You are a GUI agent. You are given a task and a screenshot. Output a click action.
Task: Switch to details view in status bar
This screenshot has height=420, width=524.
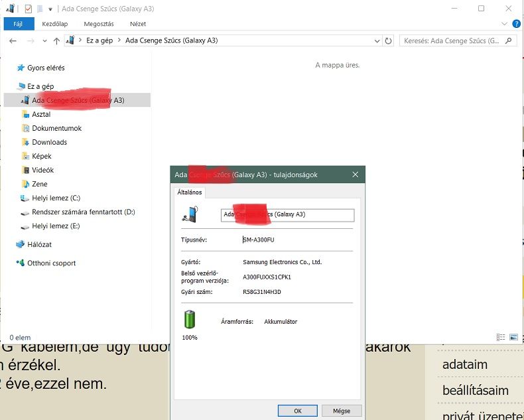pyautogui.click(x=500, y=337)
